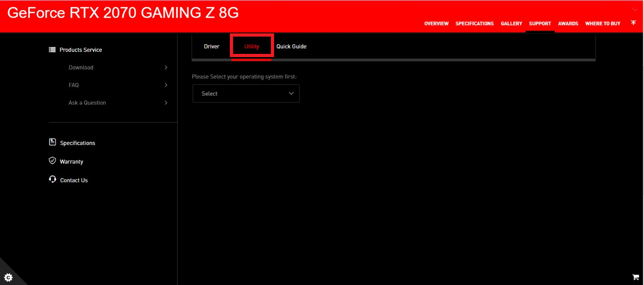The height and width of the screenshot is (285, 644).
Task: Click the Contact Us headset icon
Action: click(52, 179)
